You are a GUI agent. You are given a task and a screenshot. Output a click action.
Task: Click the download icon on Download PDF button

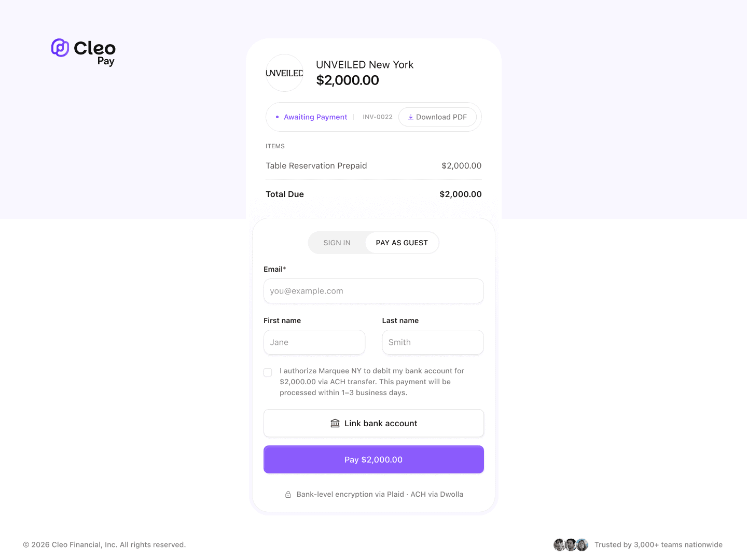411,117
